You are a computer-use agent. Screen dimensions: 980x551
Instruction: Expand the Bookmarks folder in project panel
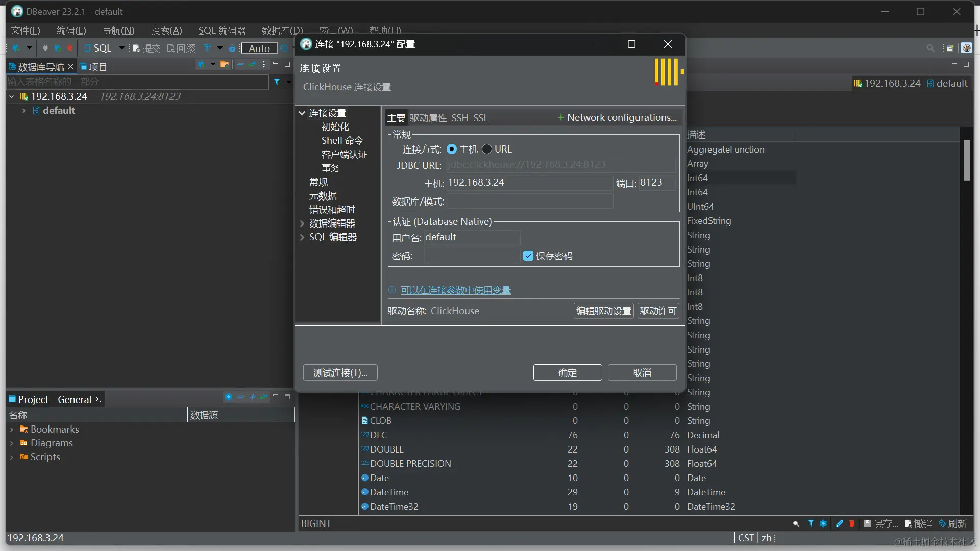click(11, 430)
